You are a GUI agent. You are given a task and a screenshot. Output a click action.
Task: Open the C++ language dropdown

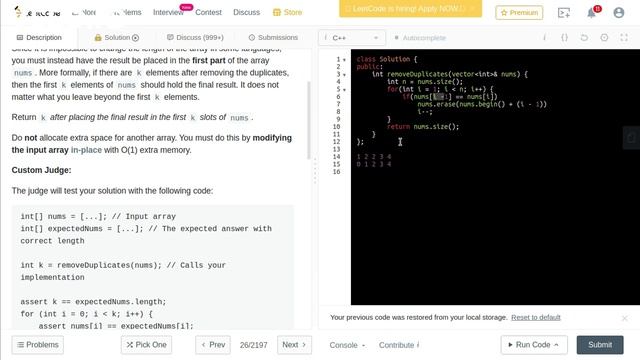351,38
